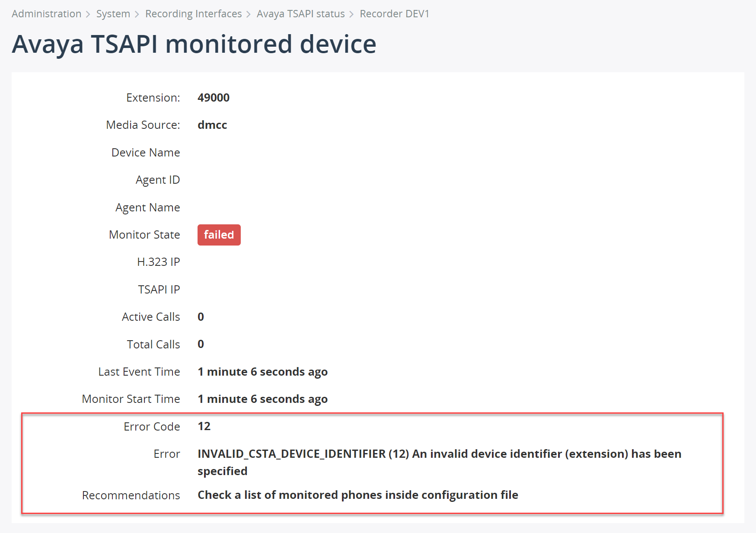Click the TSAPI IP label
The height and width of the screenshot is (533, 756).
[159, 290]
